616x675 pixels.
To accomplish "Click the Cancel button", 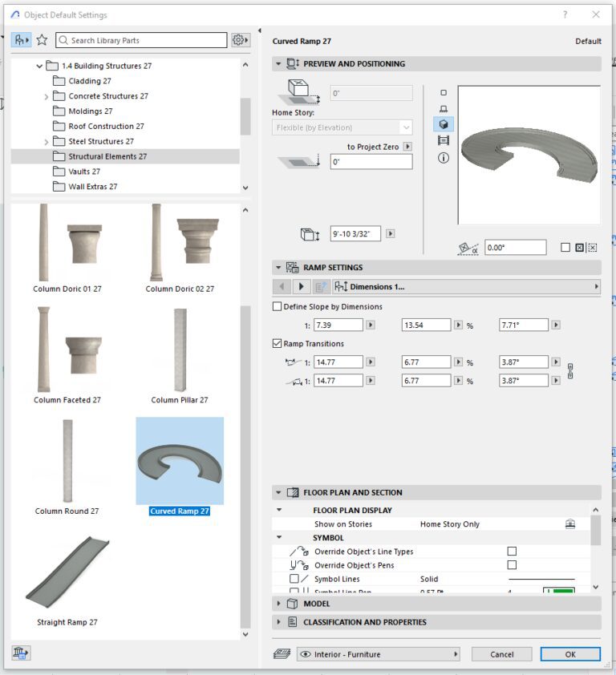I will tap(502, 654).
